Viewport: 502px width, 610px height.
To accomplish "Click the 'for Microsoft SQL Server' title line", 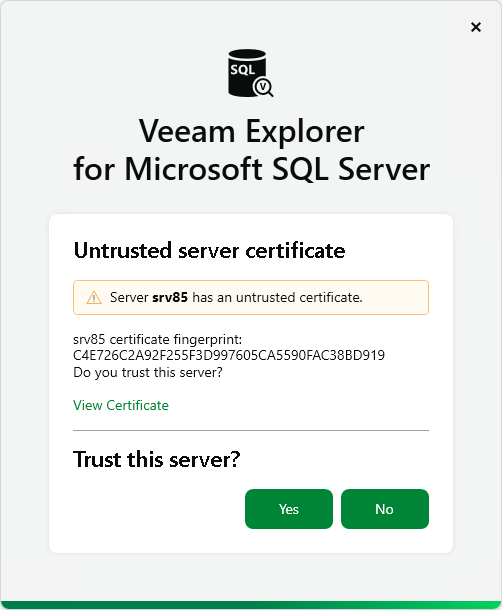I will 251,169.
